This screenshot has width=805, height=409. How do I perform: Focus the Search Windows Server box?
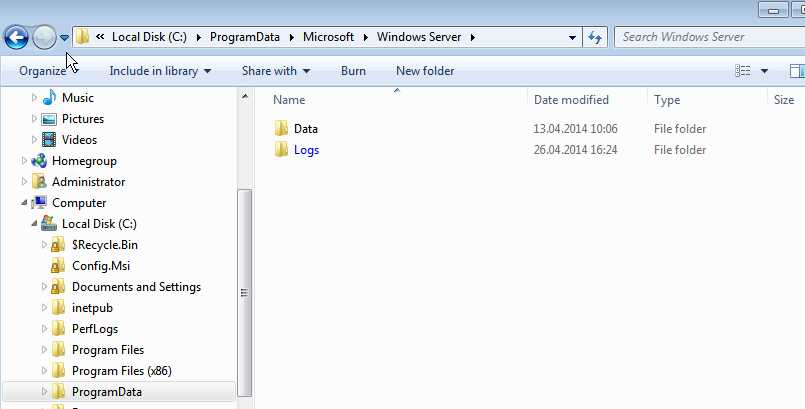(709, 37)
